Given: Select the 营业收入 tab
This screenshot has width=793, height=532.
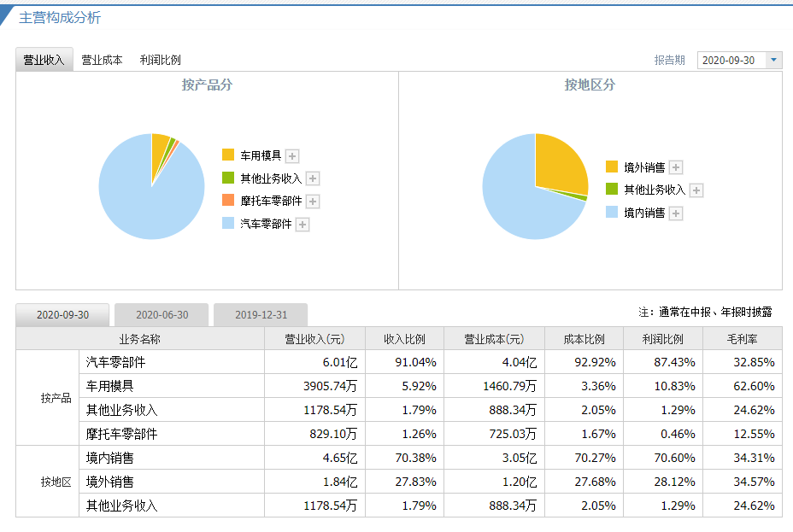Looking at the screenshot, I should click(x=44, y=60).
